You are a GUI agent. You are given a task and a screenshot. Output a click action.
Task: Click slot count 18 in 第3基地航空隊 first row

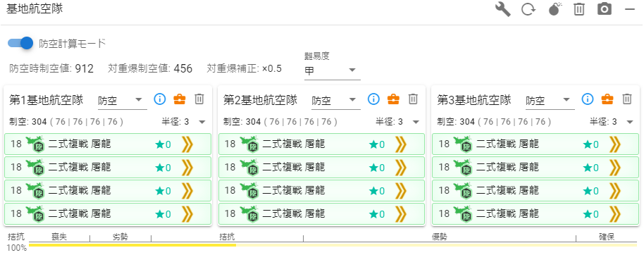tap(445, 144)
